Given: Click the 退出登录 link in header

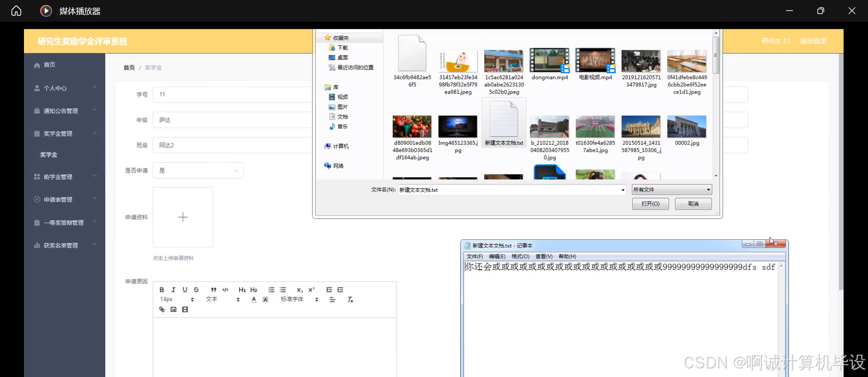Looking at the screenshot, I should pyautogui.click(x=813, y=41).
